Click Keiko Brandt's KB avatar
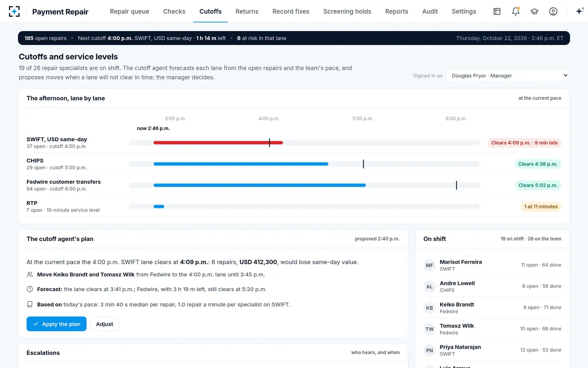The height and width of the screenshot is (368, 588). pos(430,308)
